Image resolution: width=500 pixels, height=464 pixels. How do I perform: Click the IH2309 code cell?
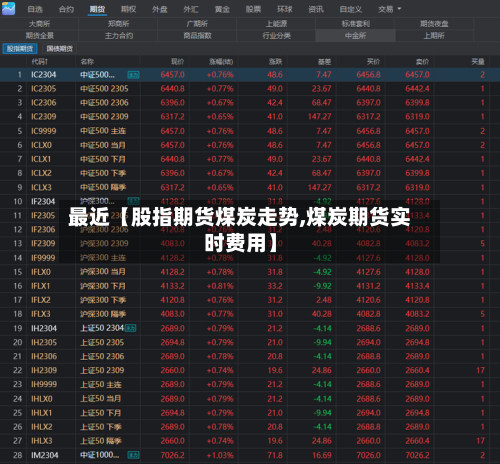(44, 370)
